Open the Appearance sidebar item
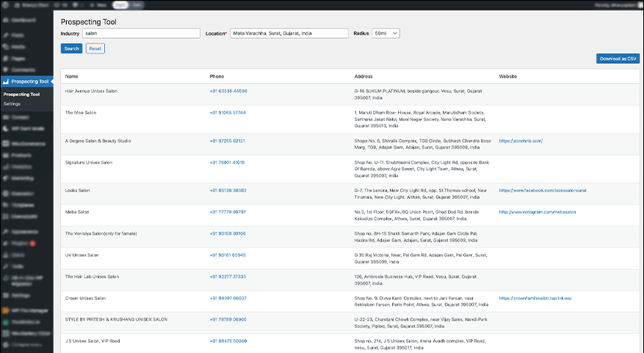 coord(23,231)
